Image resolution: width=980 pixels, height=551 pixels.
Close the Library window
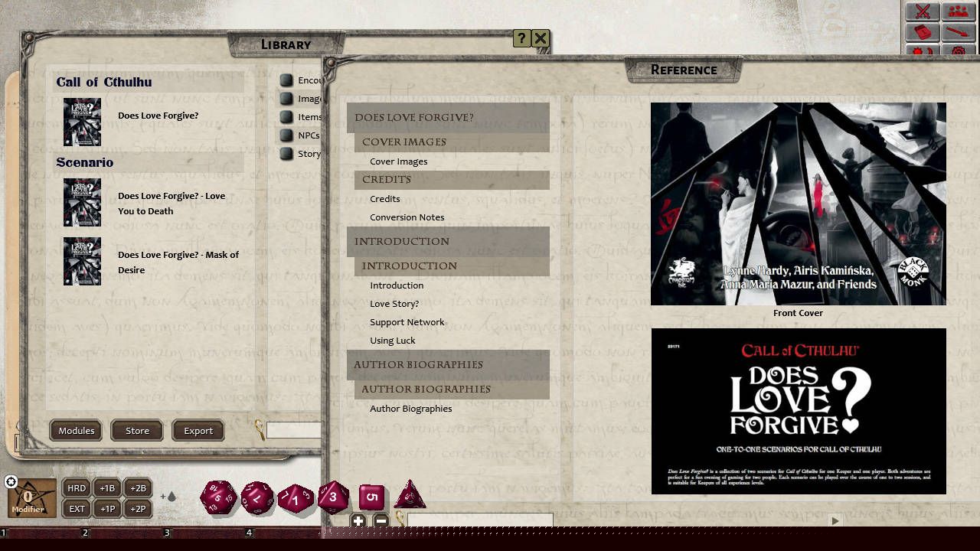pyautogui.click(x=541, y=38)
